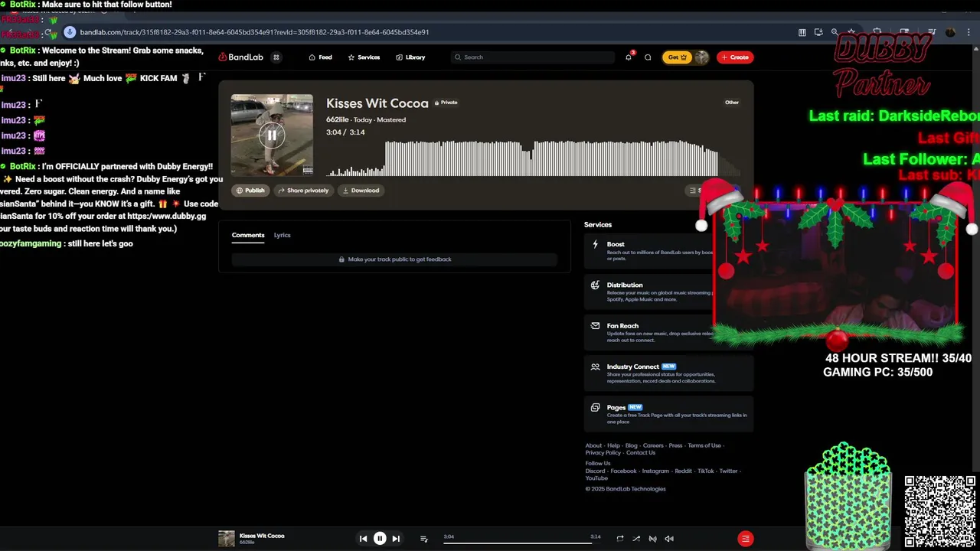980x551 pixels.
Task: Download the track
Action: tap(361, 191)
